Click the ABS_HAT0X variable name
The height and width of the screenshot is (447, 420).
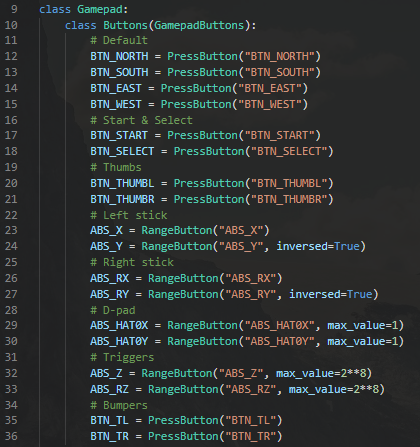[x=119, y=325]
